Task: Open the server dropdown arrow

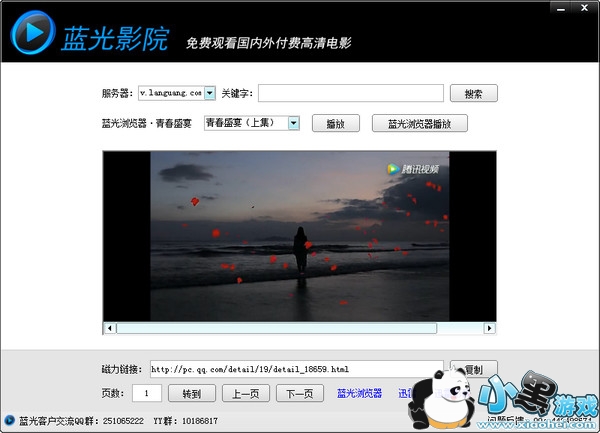Action: point(210,93)
